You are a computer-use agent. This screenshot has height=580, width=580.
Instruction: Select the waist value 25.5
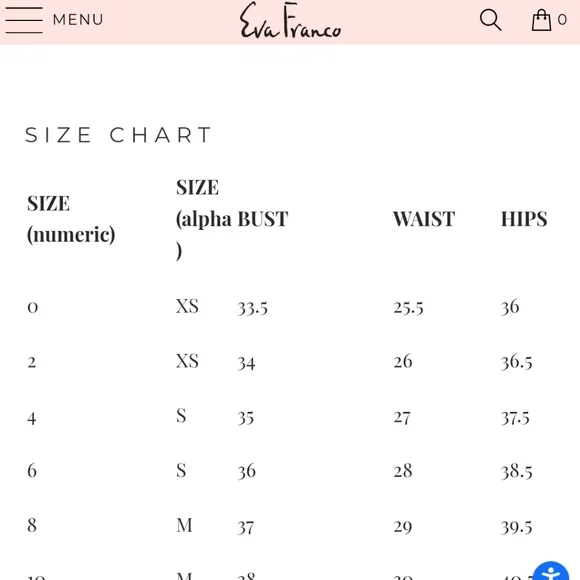[x=408, y=308]
